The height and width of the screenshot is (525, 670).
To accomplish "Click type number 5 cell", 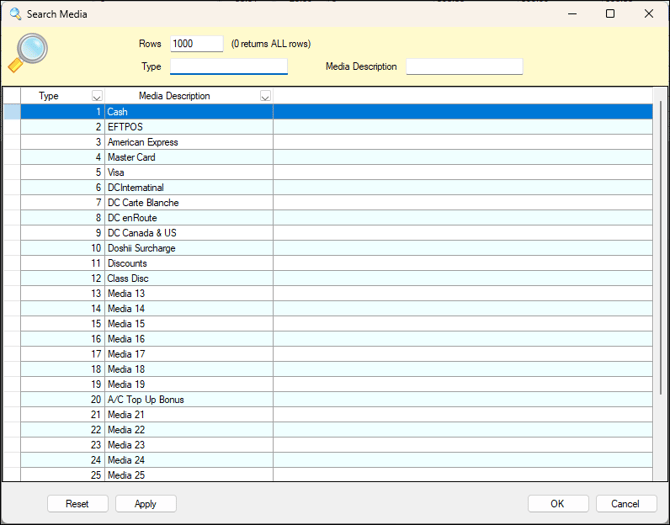I will click(63, 173).
